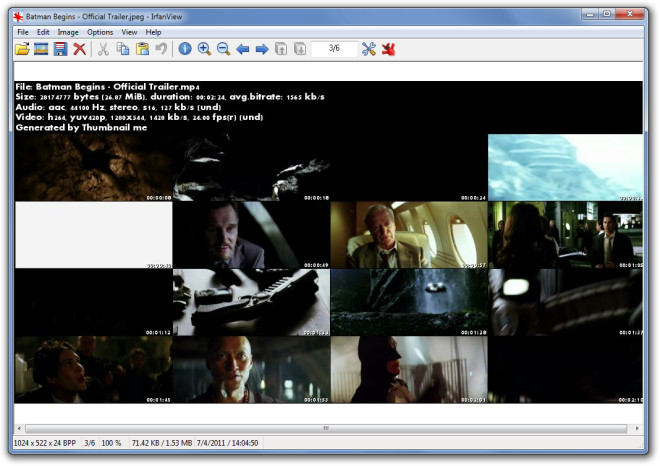
Task: Click the 3/6 image counter field
Action: 334,49
